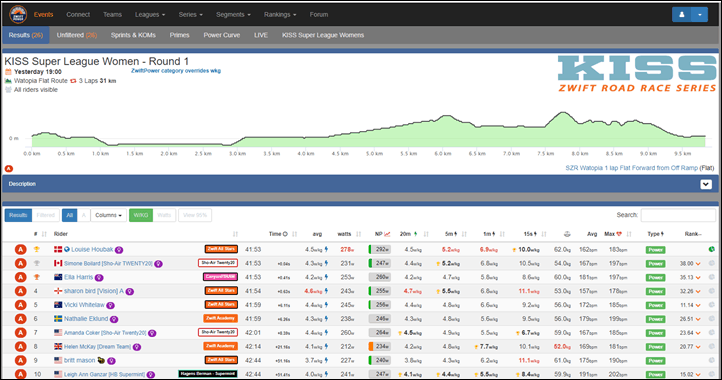The width and height of the screenshot is (722, 380).
Task: Click the elevation profile peak near 7.5 km
Action: pos(562,113)
